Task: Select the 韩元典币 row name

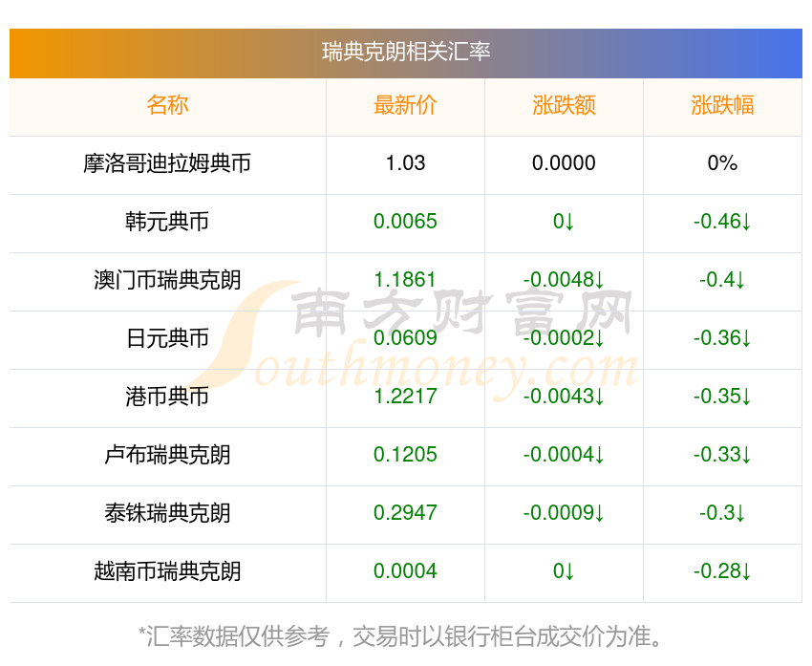Action: tap(167, 222)
